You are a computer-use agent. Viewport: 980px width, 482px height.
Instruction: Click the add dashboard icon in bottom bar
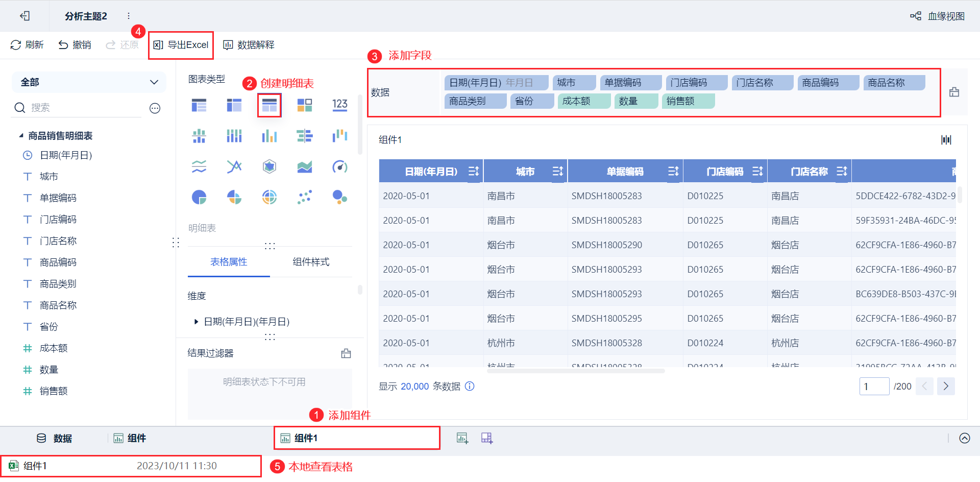pos(487,438)
